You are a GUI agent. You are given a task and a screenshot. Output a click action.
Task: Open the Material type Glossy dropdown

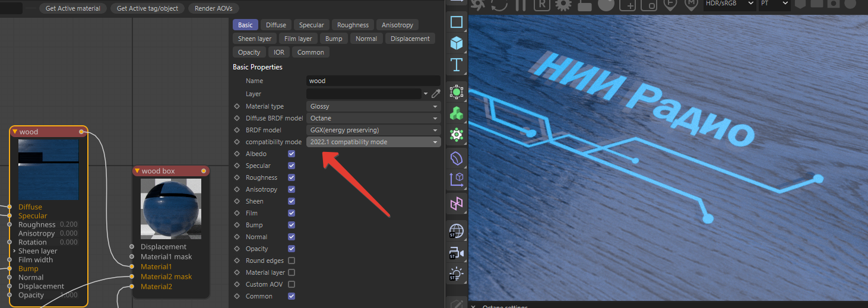click(x=373, y=106)
